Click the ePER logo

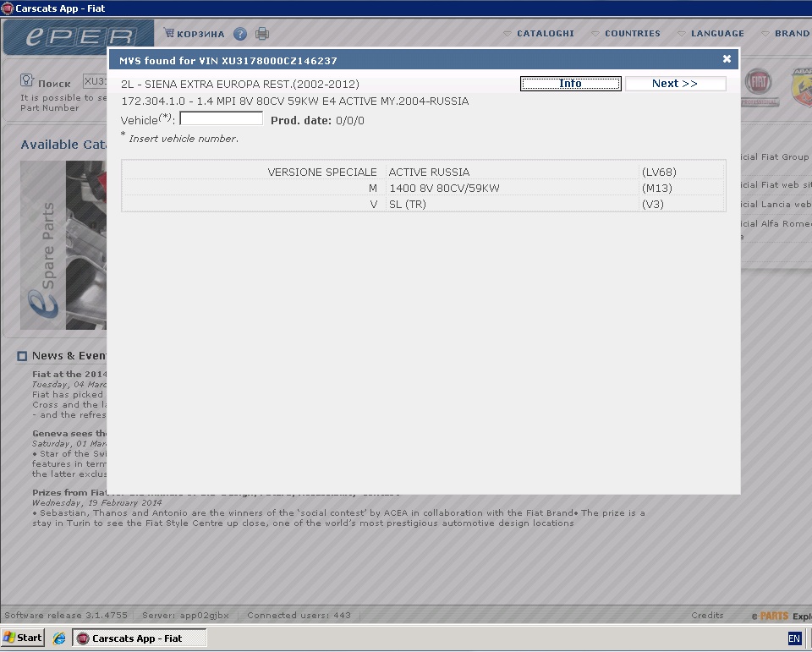point(79,36)
